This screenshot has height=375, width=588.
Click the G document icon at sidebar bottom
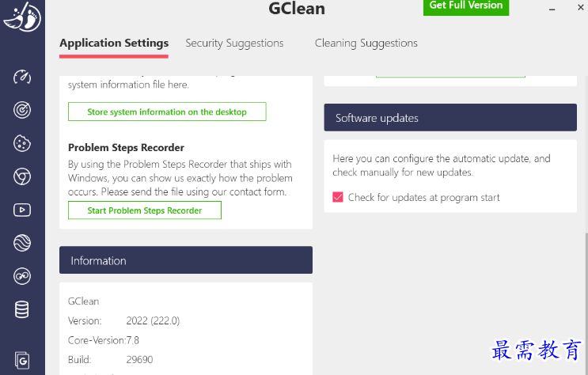(x=22, y=360)
